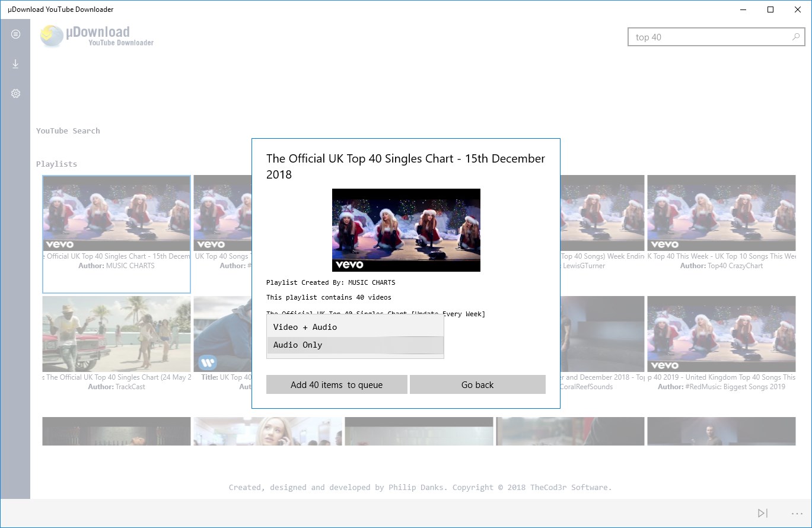Open MUSIC CHARTS playlist thumbnail
This screenshot has height=528, width=812.
(x=116, y=213)
